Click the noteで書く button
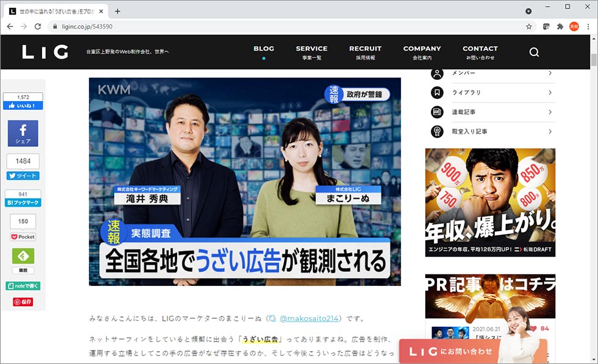The width and height of the screenshot is (598, 364). [x=23, y=286]
